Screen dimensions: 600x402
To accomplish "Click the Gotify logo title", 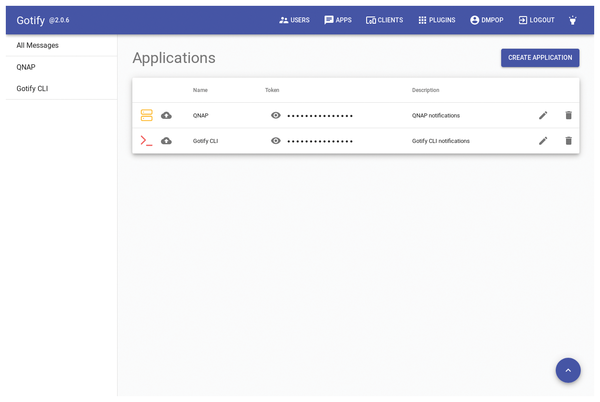I will 31,20.
